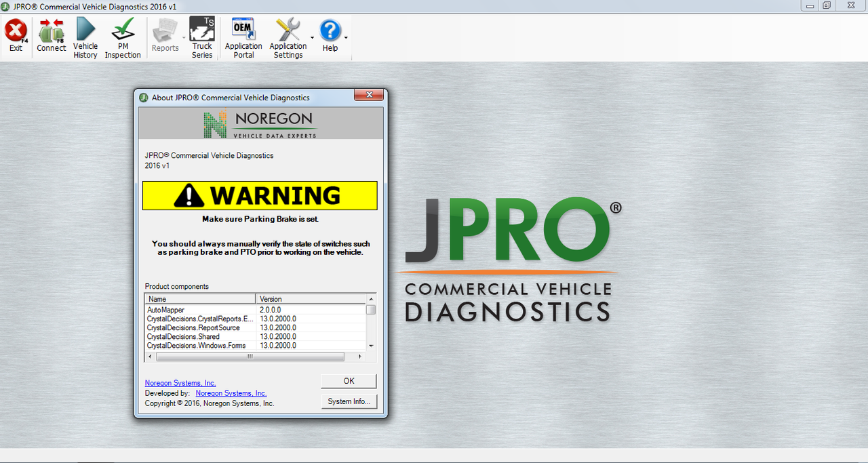Screen dimensions: 868x463
Task: Minimize the JPRO main window
Action: pyautogui.click(x=810, y=5)
